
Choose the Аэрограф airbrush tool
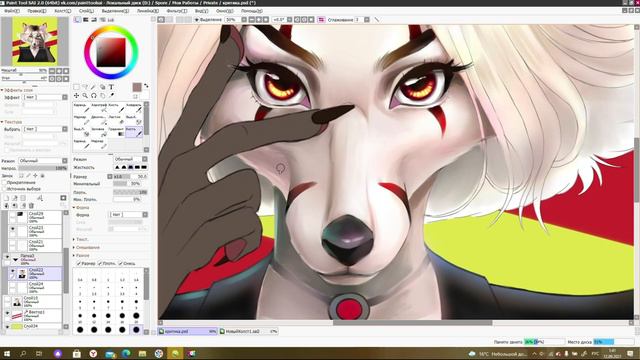click(99, 108)
